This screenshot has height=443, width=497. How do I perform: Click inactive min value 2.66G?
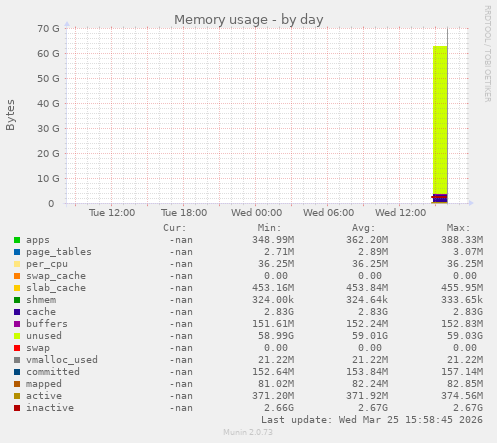coord(279,408)
